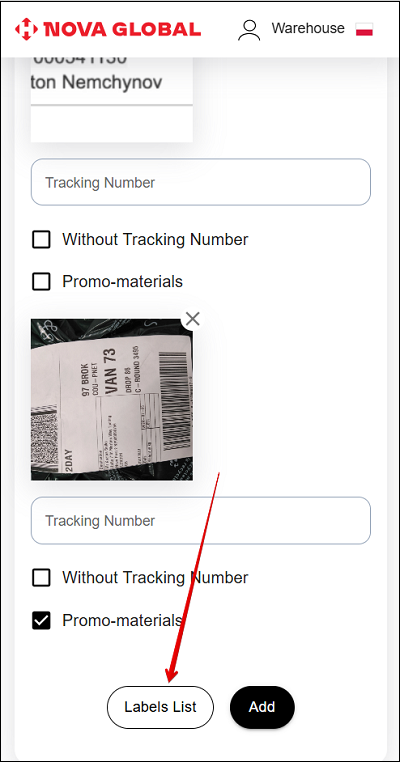Uncheck the checked Promo-materials checkbox
Viewport: 400px width, 762px height.
click(41, 621)
